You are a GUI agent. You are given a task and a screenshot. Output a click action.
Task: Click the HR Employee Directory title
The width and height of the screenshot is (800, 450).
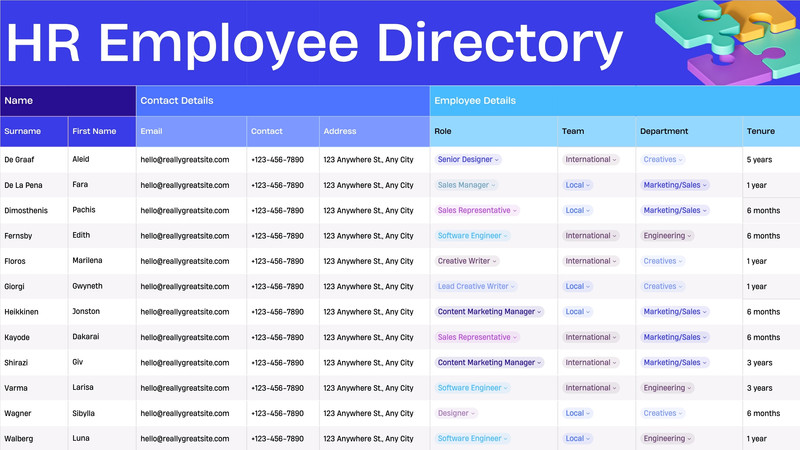[x=314, y=44]
